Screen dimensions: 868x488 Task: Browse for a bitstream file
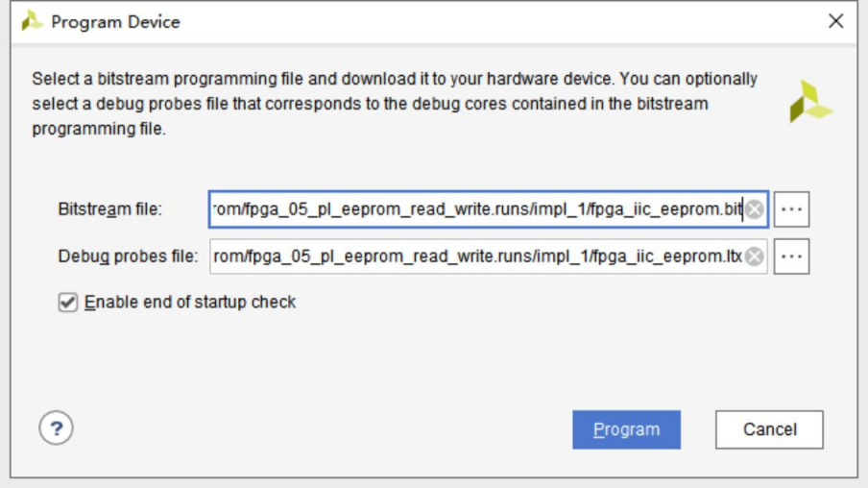point(791,209)
